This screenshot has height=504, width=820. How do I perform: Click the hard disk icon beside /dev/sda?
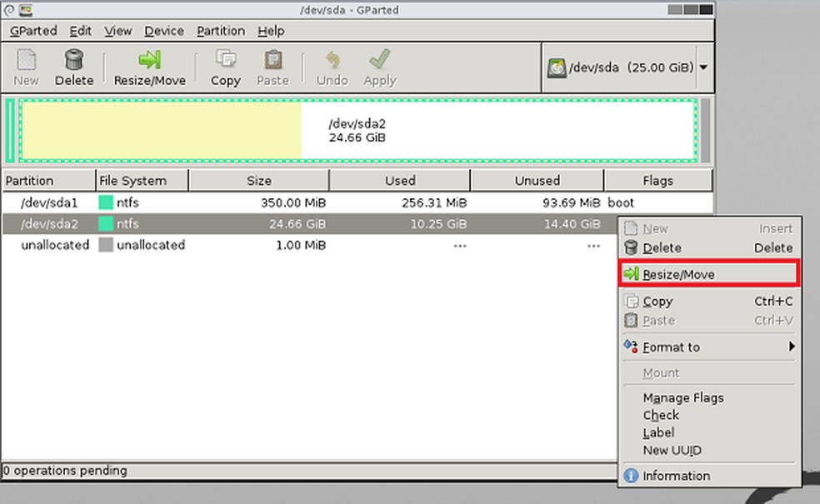click(557, 68)
